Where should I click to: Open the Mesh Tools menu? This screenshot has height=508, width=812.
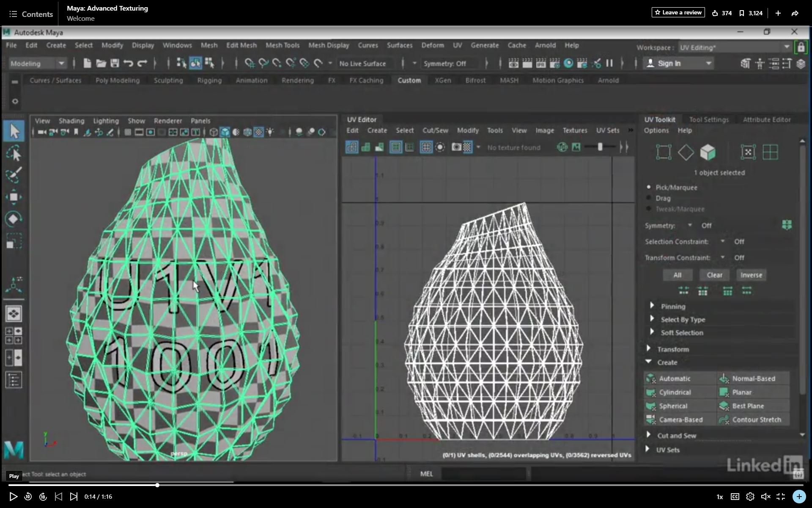[x=283, y=45]
